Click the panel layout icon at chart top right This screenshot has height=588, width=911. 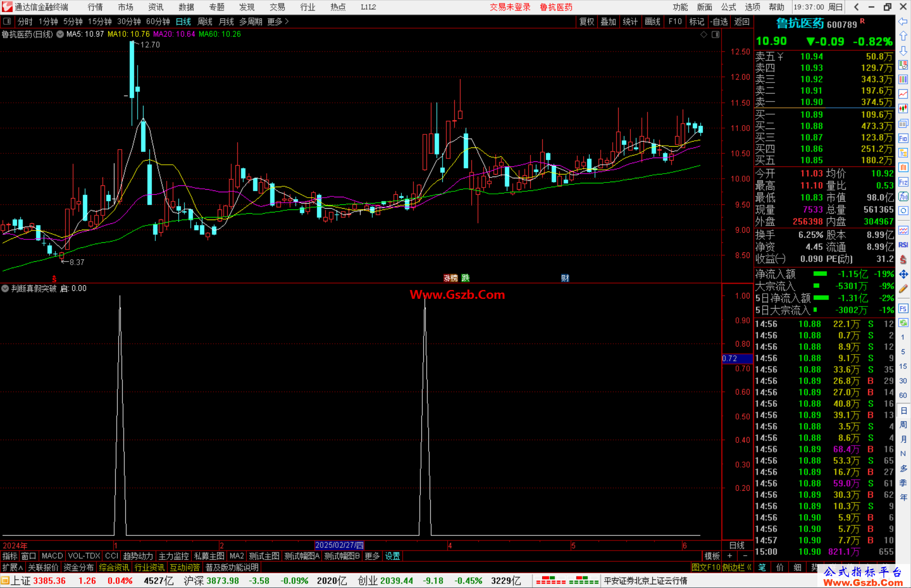click(x=715, y=35)
